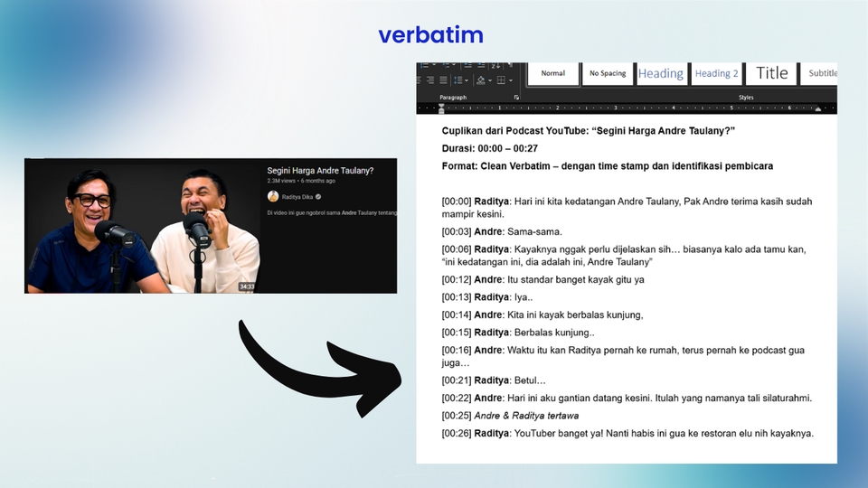The image size is (868, 488).
Task: Open the video titled Segini Harga Andre Taulany?
Action: point(320,171)
